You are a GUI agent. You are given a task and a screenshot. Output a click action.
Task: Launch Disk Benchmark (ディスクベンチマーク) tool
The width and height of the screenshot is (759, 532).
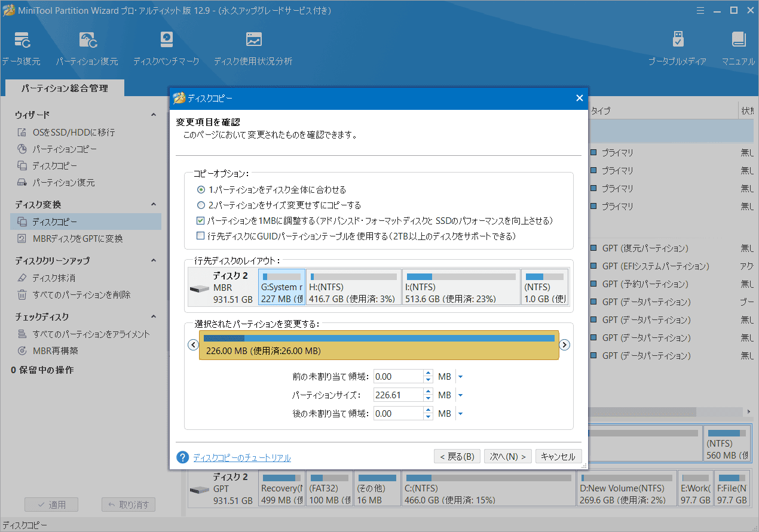point(167,49)
